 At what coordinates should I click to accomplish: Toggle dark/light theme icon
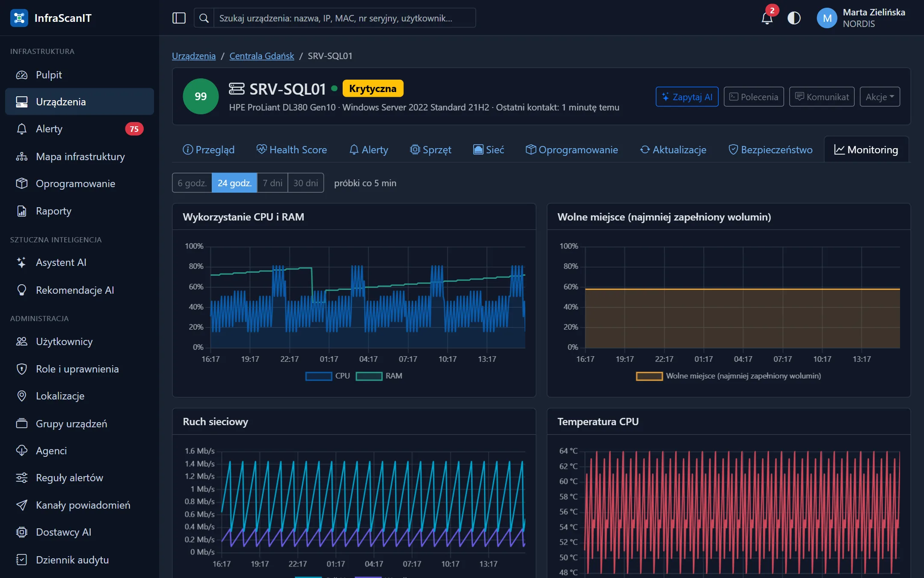[794, 18]
